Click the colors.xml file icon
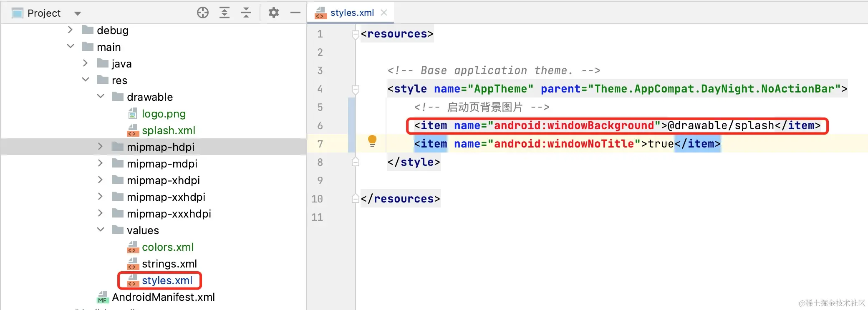Viewport: 868px width, 310px height. tap(133, 247)
